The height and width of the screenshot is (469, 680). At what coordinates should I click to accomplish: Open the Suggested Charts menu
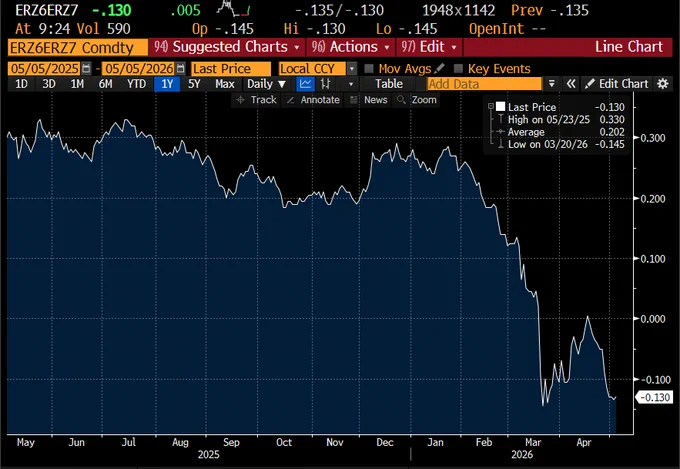click(227, 47)
